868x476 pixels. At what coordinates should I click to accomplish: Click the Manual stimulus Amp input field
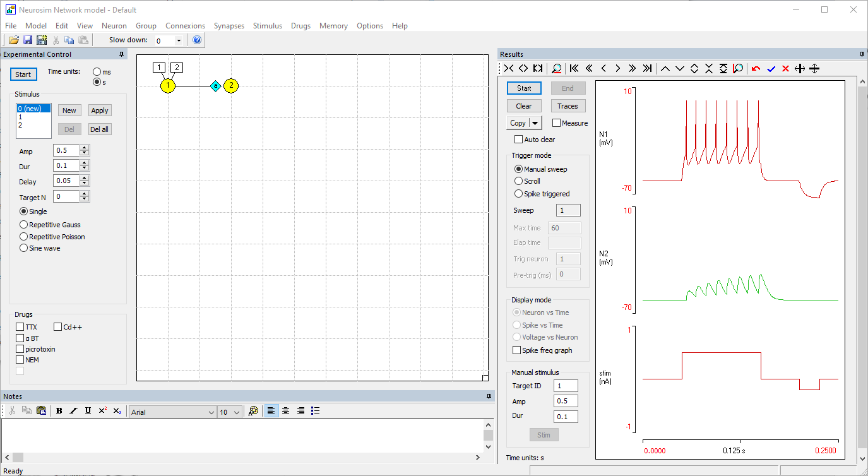(x=565, y=402)
